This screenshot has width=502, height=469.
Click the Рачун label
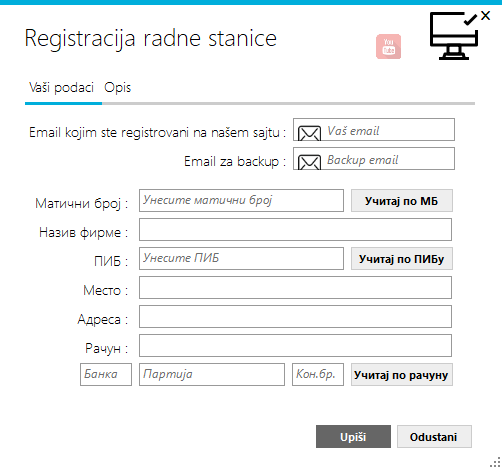(x=107, y=349)
